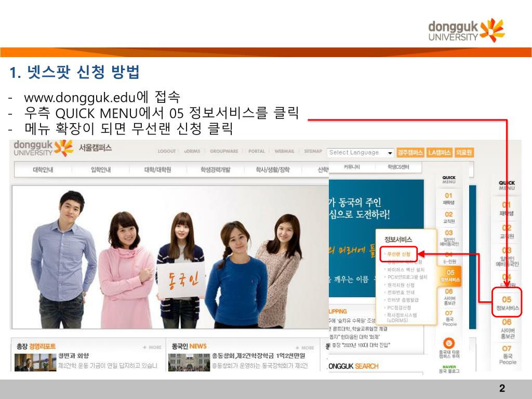Image resolution: width=532 pixels, height=399 pixels.
Task: Open the 동국대 타운 캠퍼스 투어 round orange icon
Action: point(449,343)
